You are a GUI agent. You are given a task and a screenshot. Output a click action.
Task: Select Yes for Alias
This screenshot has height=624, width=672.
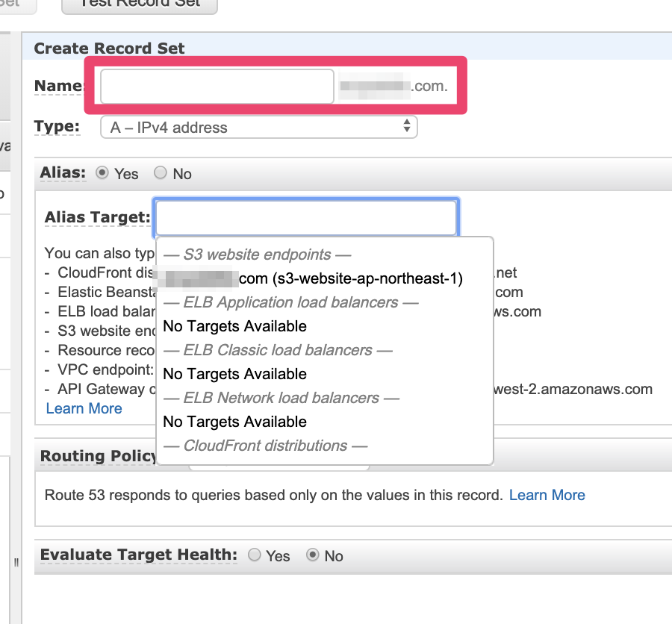click(102, 173)
